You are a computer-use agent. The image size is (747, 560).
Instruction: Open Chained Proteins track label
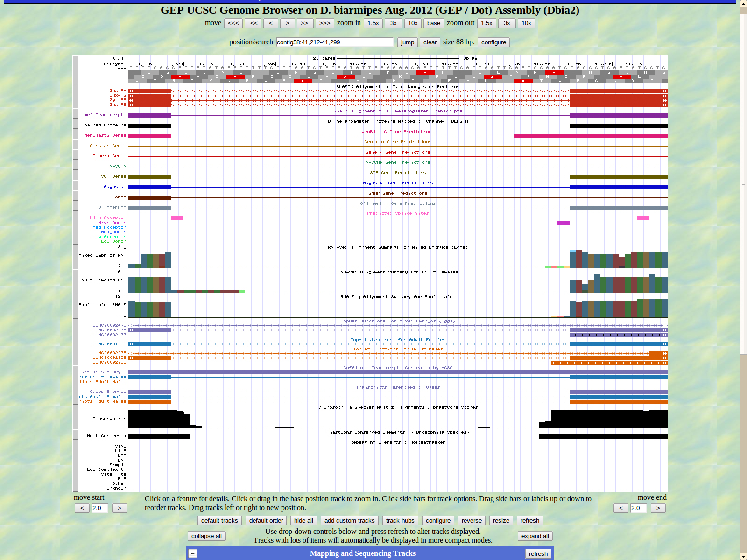[x=104, y=125]
